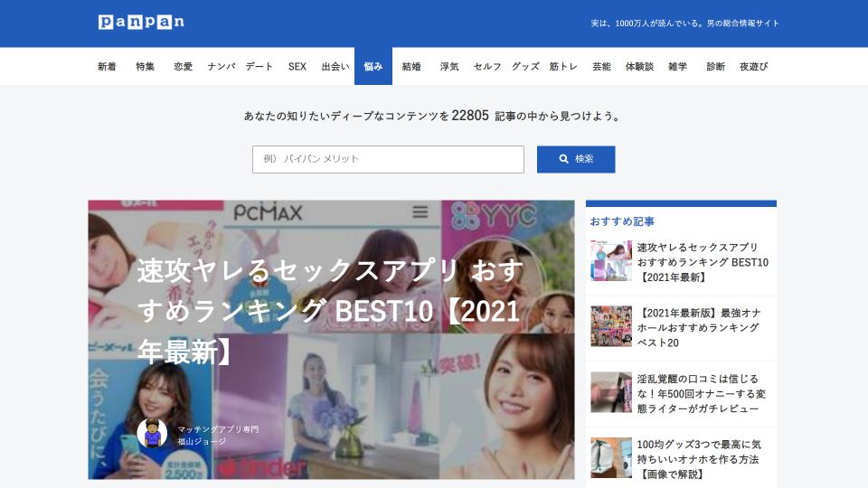Select the 雑学 navigation tab
Screen dimensions: 868x488
tap(677, 67)
